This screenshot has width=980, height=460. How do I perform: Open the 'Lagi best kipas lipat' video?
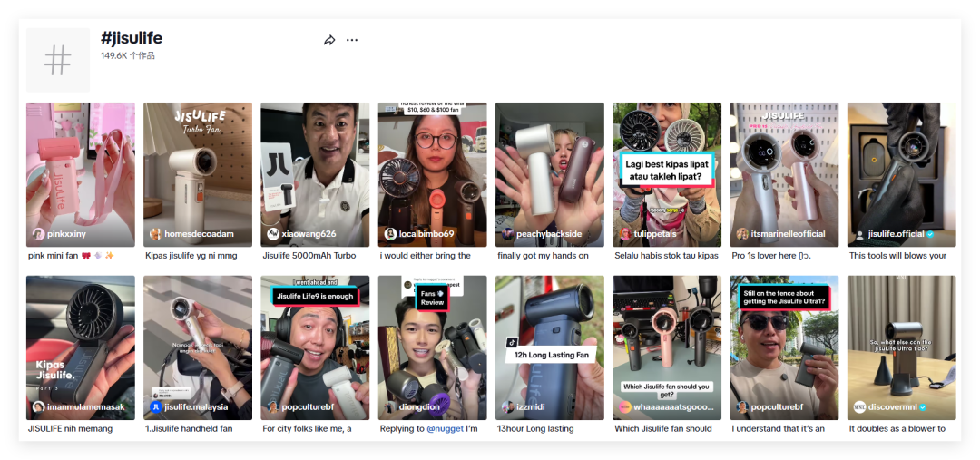667,174
